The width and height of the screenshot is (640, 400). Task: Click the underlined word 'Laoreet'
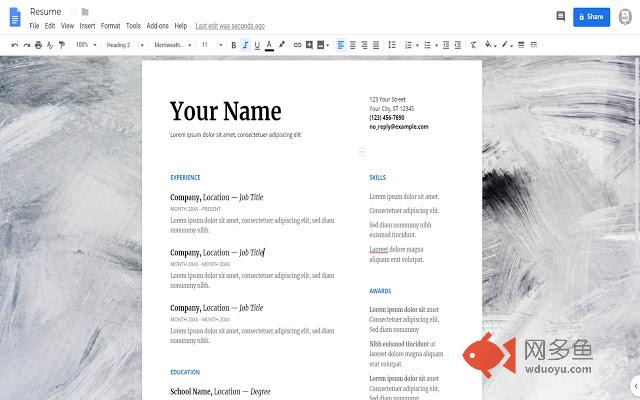[x=379, y=249]
